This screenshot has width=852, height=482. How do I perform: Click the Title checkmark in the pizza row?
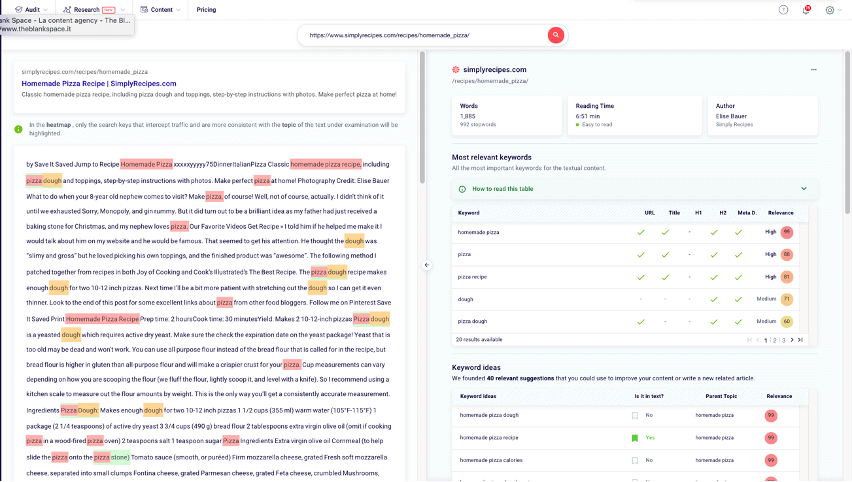(x=665, y=255)
